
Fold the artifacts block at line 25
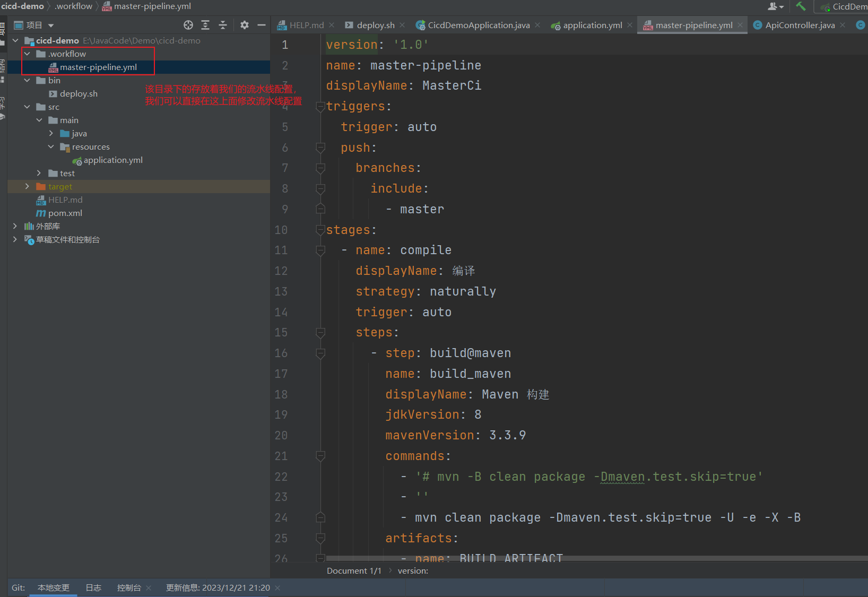[320, 539]
